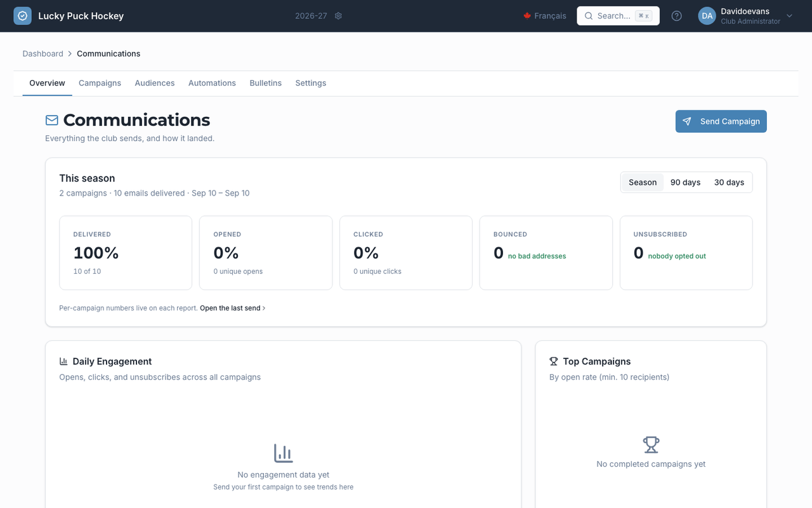Click the envelope icon beside Communications heading

52,120
